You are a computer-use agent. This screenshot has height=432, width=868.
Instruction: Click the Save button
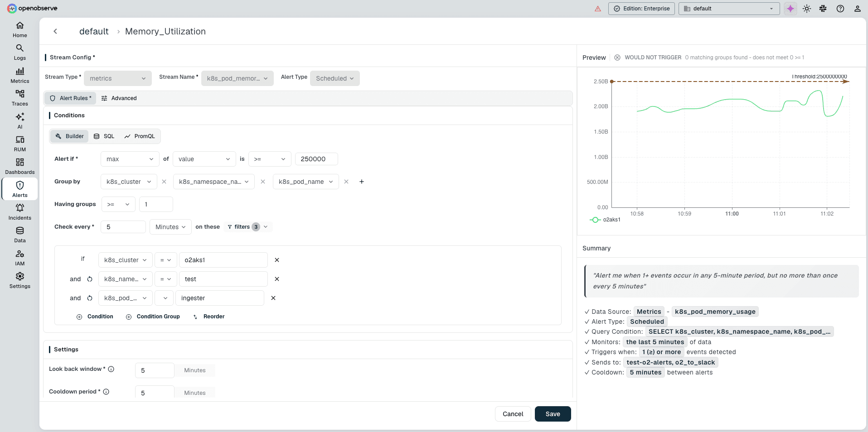(553, 414)
